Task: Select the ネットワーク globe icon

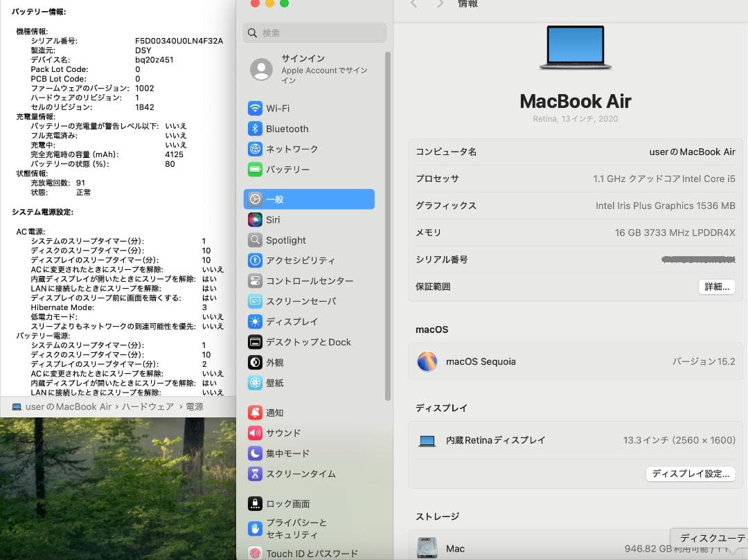Action: pos(255,150)
